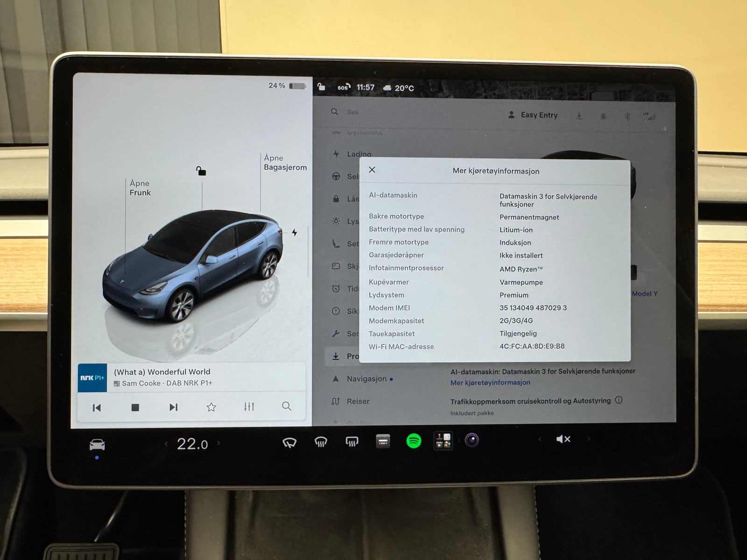Stop the radio playback
This screenshot has height=560, width=747.
pos(135,407)
